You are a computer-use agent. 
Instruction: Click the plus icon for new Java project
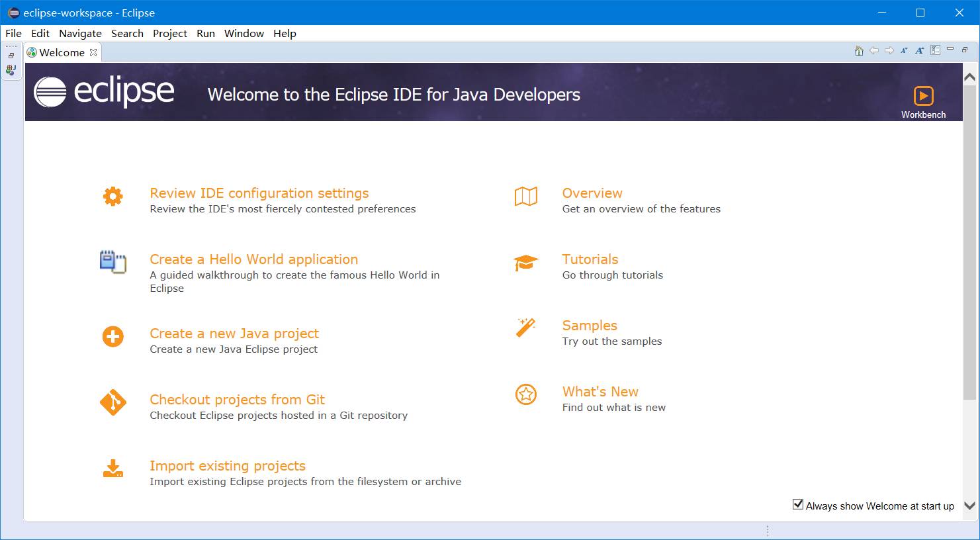113,336
